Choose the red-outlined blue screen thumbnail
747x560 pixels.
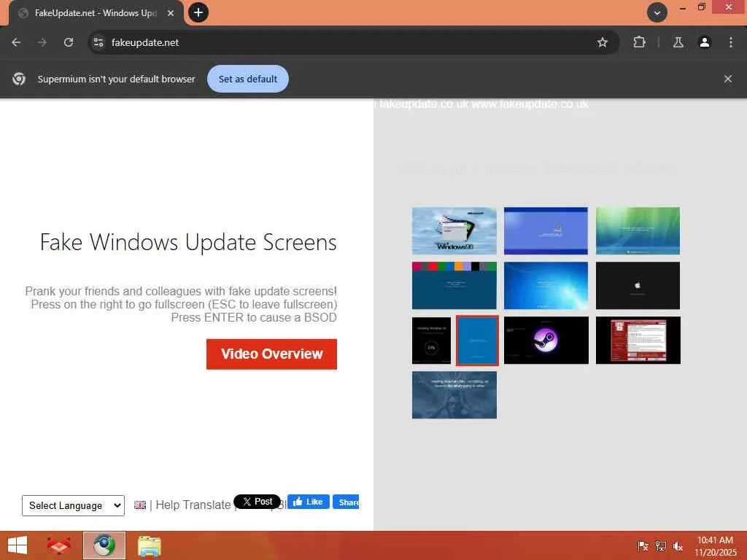[x=477, y=341]
